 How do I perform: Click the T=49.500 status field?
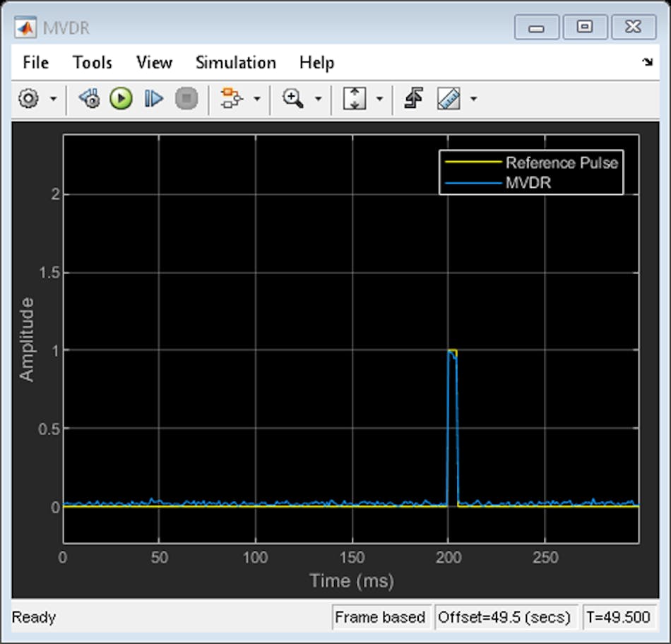coord(620,616)
